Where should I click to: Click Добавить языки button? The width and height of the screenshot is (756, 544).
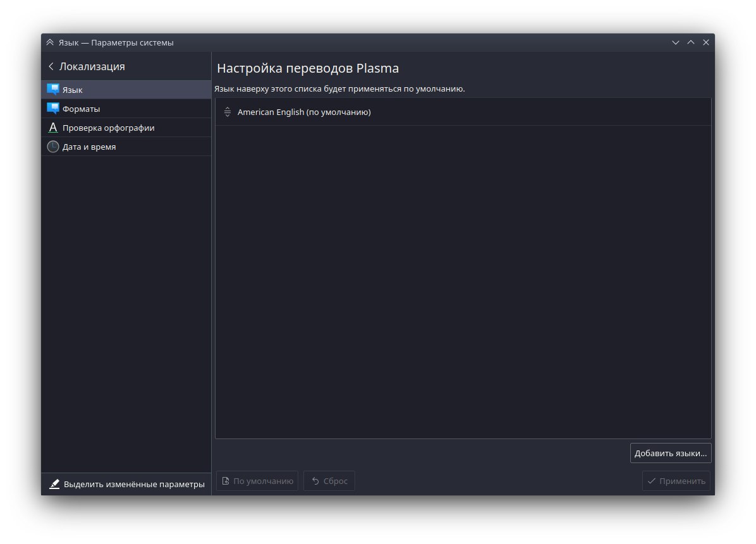[x=670, y=453]
